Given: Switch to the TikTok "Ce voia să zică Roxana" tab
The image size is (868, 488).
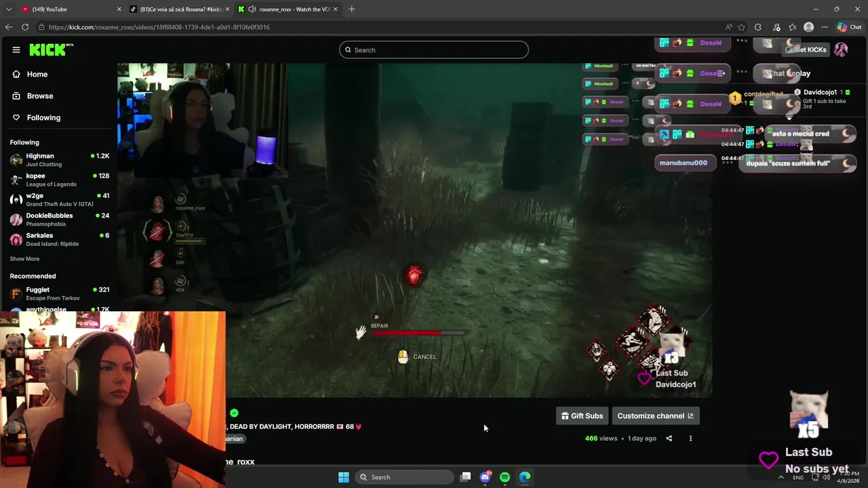Looking at the screenshot, I should click(180, 9).
